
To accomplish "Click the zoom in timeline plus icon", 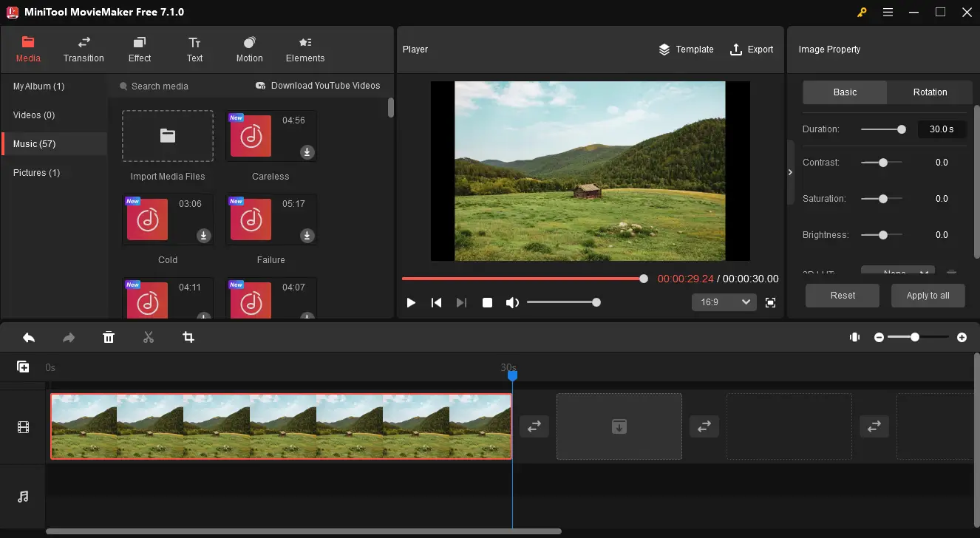I will pyautogui.click(x=962, y=337).
